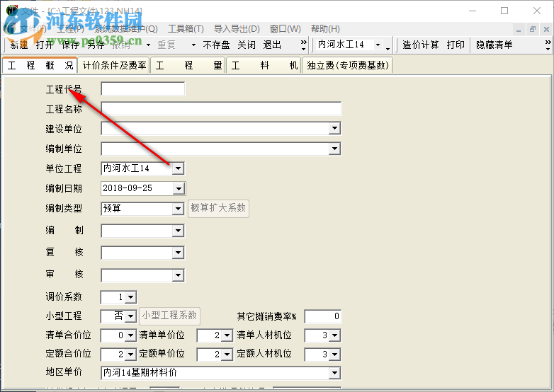The height and width of the screenshot is (392, 554).
Task: Open the 导入导出(D) menu
Action: pos(237,28)
